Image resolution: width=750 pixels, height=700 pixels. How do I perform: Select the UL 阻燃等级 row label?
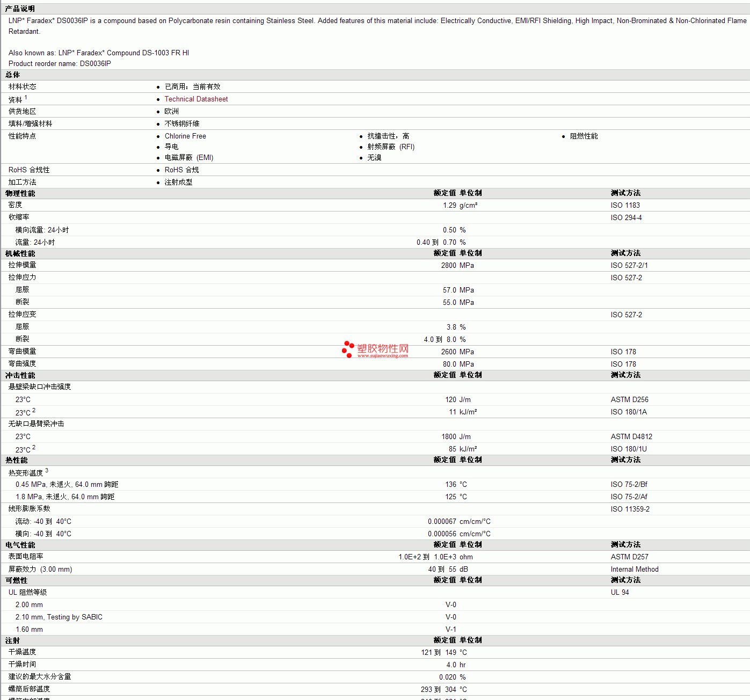[x=28, y=593]
